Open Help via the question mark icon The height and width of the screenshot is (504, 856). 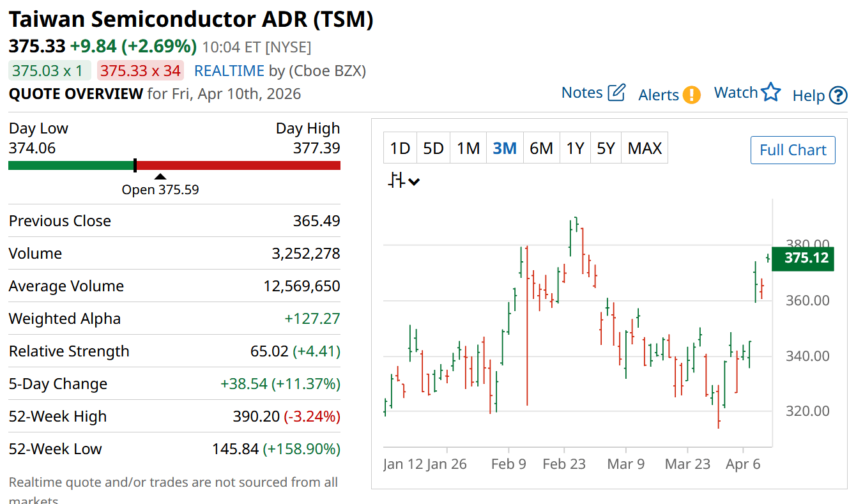pos(837,96)
